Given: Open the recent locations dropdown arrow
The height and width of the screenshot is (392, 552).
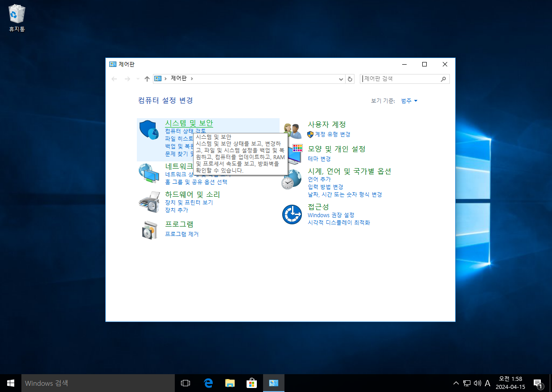Looking at the screenshot, I should [x=138, y=79].
